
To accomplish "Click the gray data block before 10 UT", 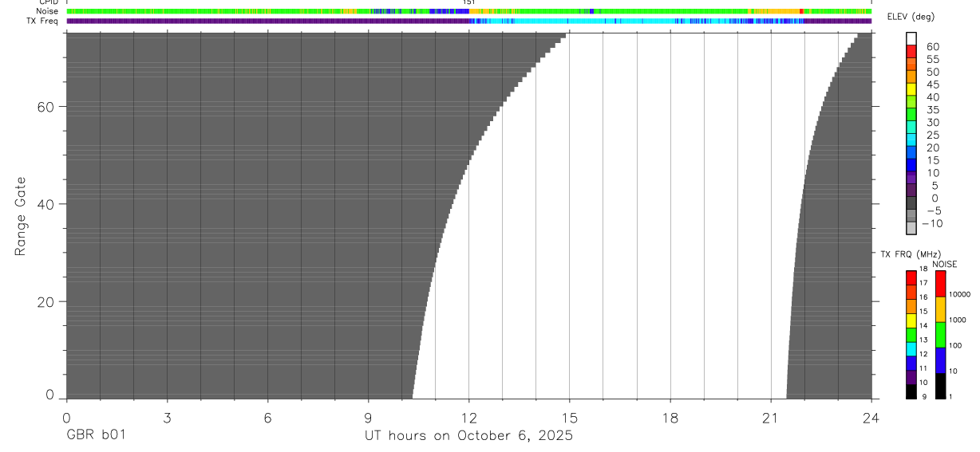I will [239, 215].
